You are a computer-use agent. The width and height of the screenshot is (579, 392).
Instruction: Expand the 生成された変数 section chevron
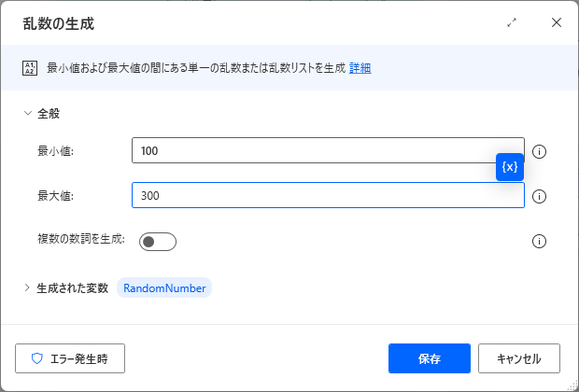[x=27, y=288]
